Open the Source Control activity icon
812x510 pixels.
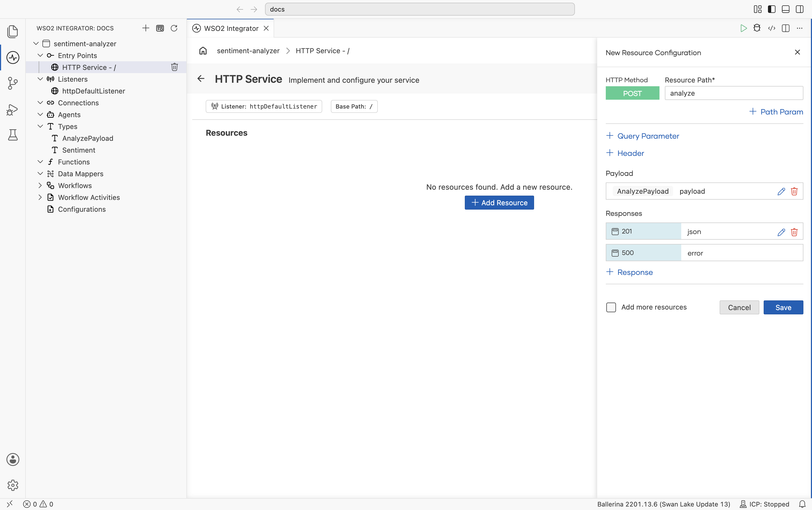[x=13, y=83]
